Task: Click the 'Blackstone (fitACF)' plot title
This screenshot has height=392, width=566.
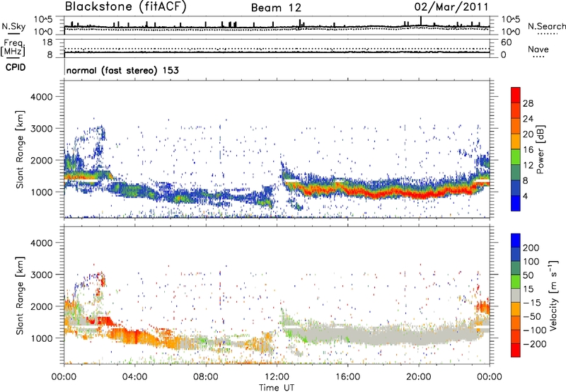Action: 126,6
